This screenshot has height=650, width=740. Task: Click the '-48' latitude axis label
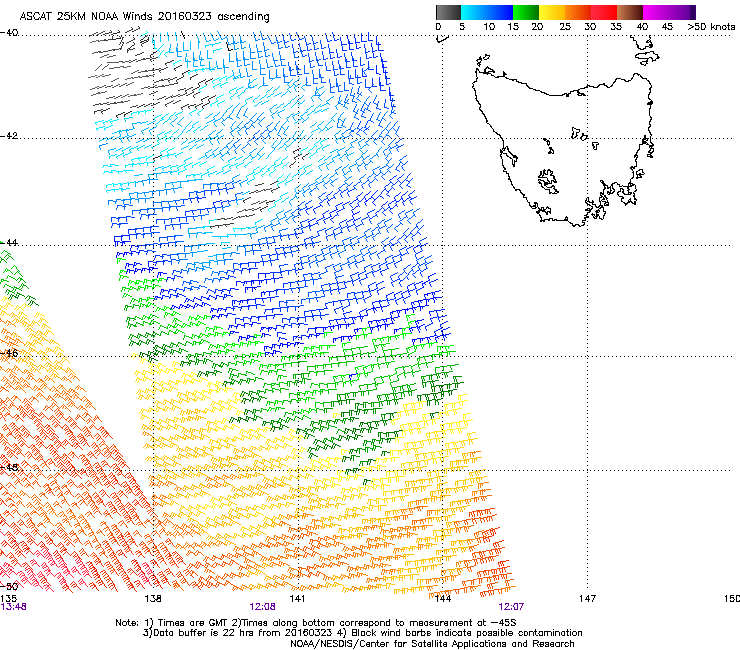coord(9,467)
